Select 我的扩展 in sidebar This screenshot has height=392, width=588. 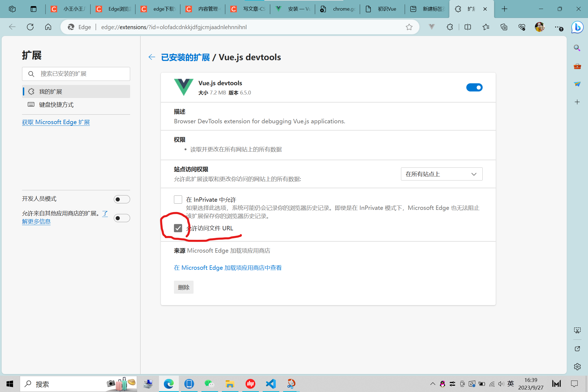tap(76, 91)
